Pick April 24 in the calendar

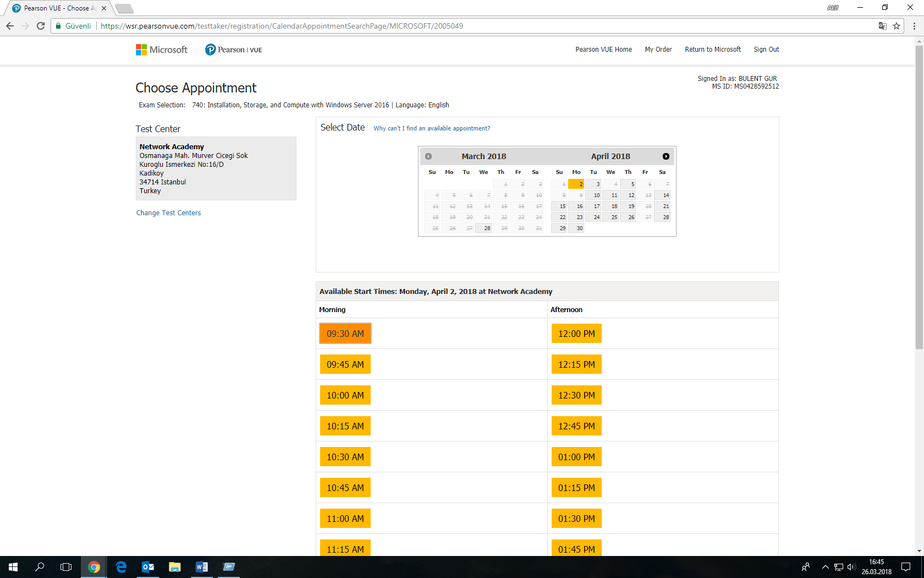[x=593, y=217]
